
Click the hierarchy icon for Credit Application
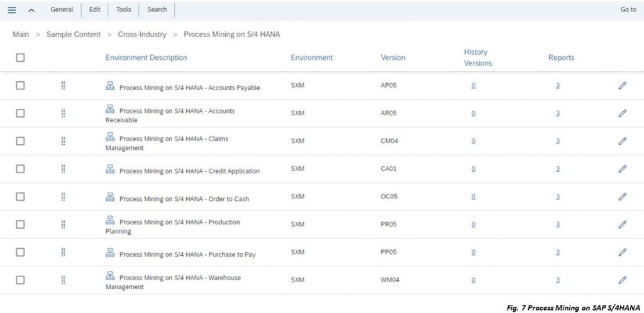(110, 169)
